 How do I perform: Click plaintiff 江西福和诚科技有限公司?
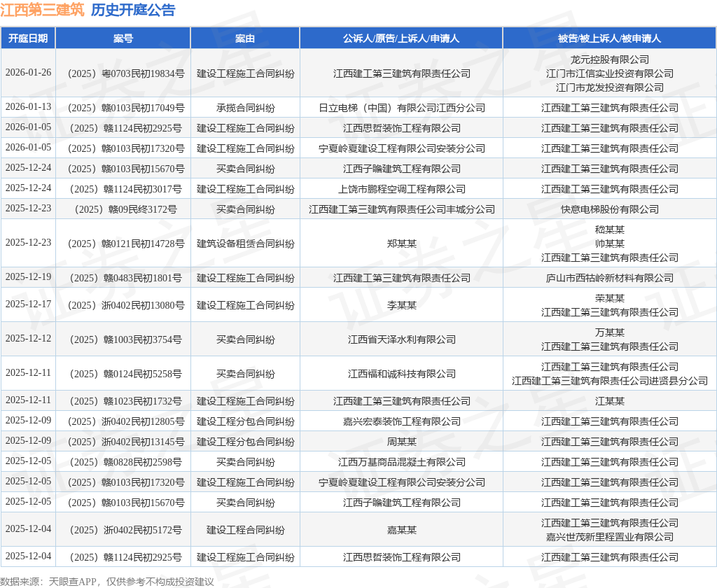401,374
